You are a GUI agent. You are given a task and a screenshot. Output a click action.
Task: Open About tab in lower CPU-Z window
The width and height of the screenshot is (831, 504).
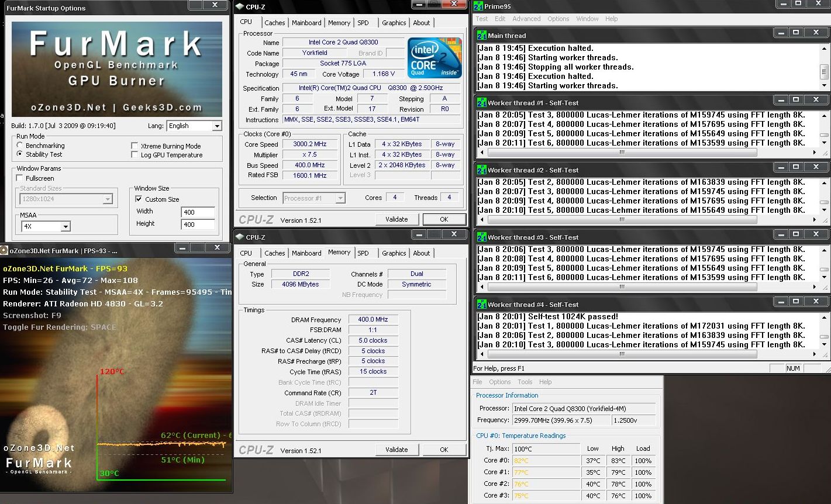(x=422, y=253)
